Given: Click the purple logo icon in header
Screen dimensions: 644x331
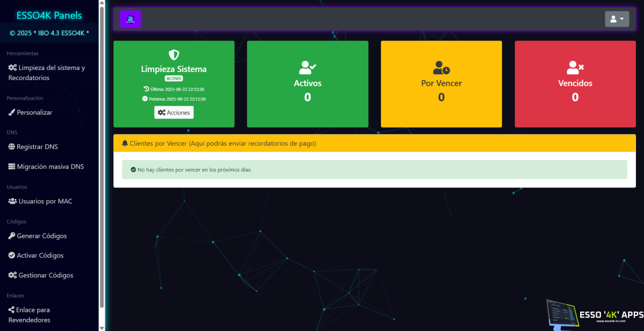Looking at the screenshot, I should coord(130,19).
